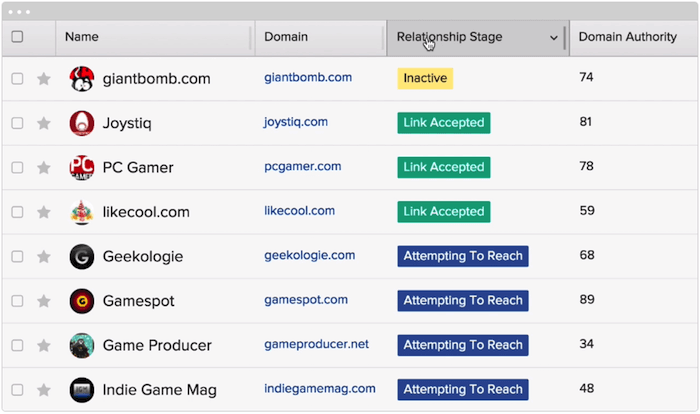The width and height of the screenshot is (700, 414).
Task: Check the PC Gamer row checkbox
Action: point(17,167)
